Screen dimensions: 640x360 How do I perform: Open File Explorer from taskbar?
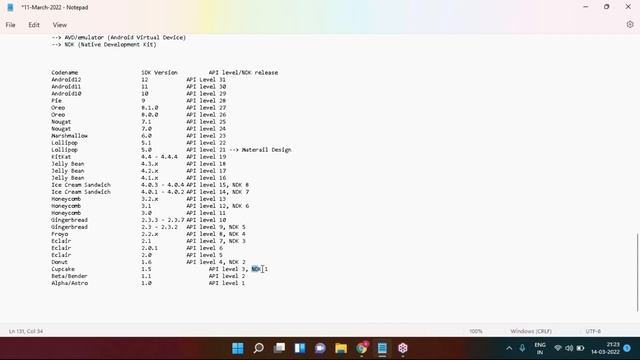click(341, 348)
